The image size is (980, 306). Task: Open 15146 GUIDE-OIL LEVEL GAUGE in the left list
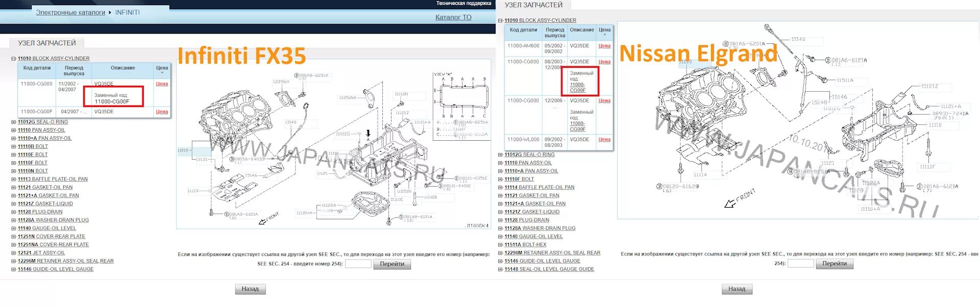[x=56, y=269]
